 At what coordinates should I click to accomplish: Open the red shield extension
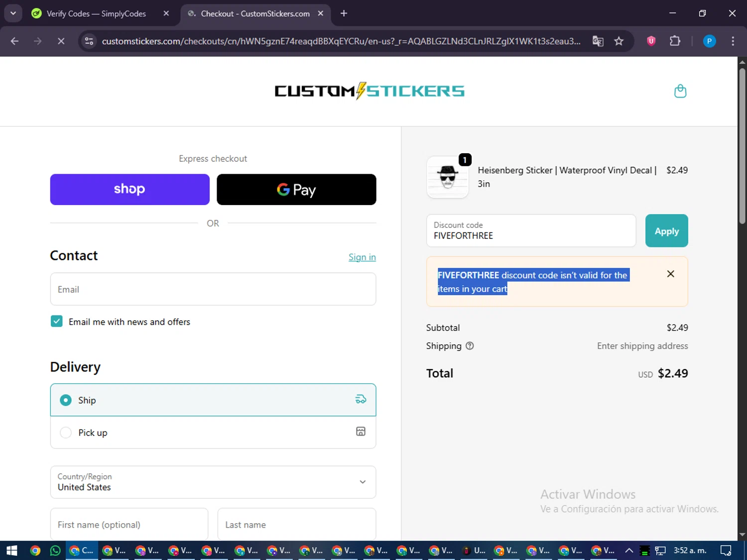pyautogui.click(x=651, y=41)
